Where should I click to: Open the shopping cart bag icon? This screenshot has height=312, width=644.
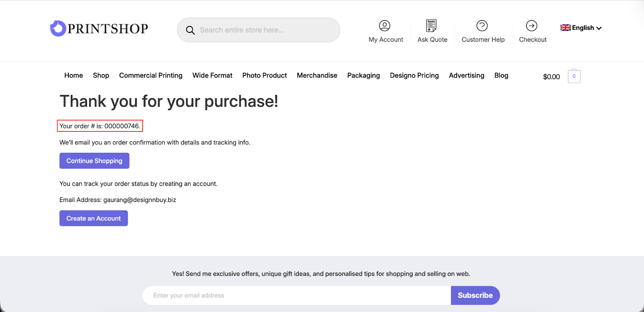pyautogui.click(x=574, y=76)
